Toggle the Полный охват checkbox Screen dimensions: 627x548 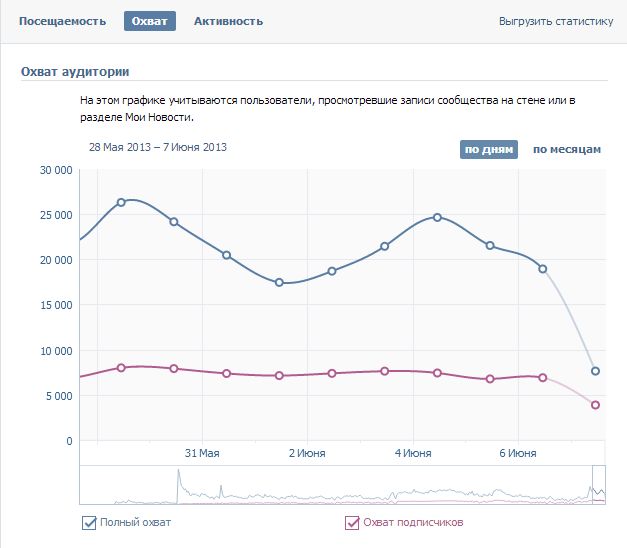[90, 522]
